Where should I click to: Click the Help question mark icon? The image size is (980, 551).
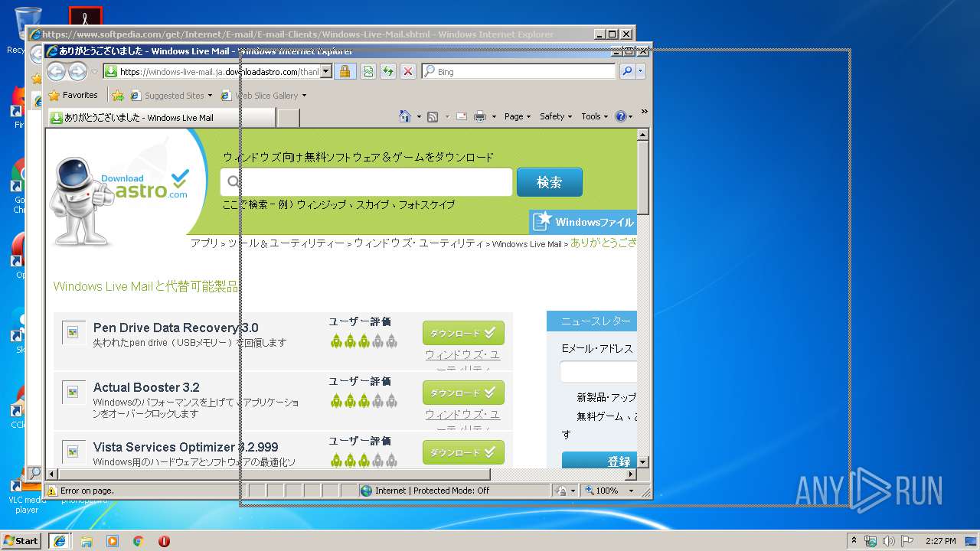pos(620,116)
